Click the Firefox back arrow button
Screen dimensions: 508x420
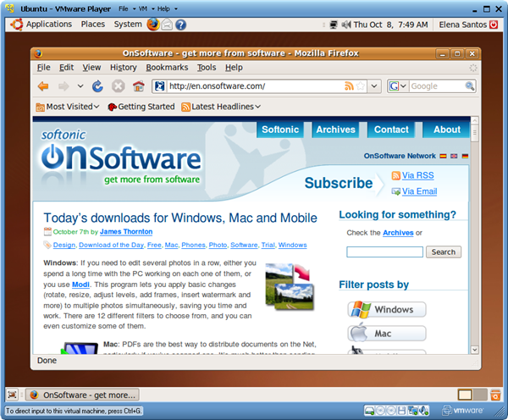pos(43,86)
